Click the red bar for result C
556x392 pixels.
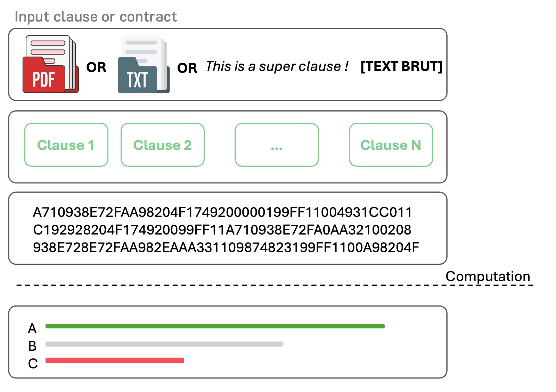[115, 360]
